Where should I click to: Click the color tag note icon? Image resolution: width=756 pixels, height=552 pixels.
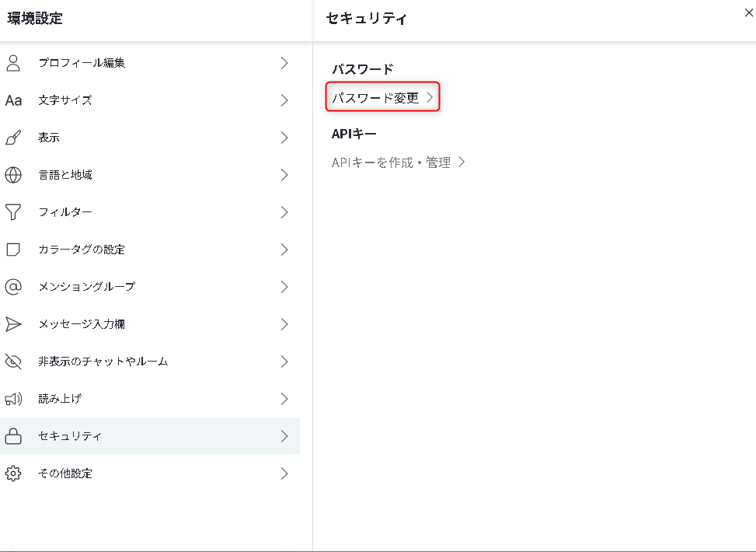[x=13, y=250]
